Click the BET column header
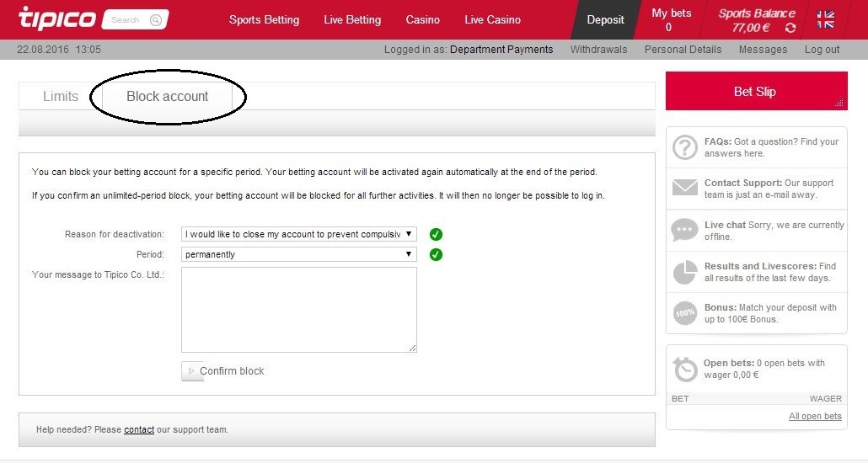The image size is (868, 463). [680, 398]
